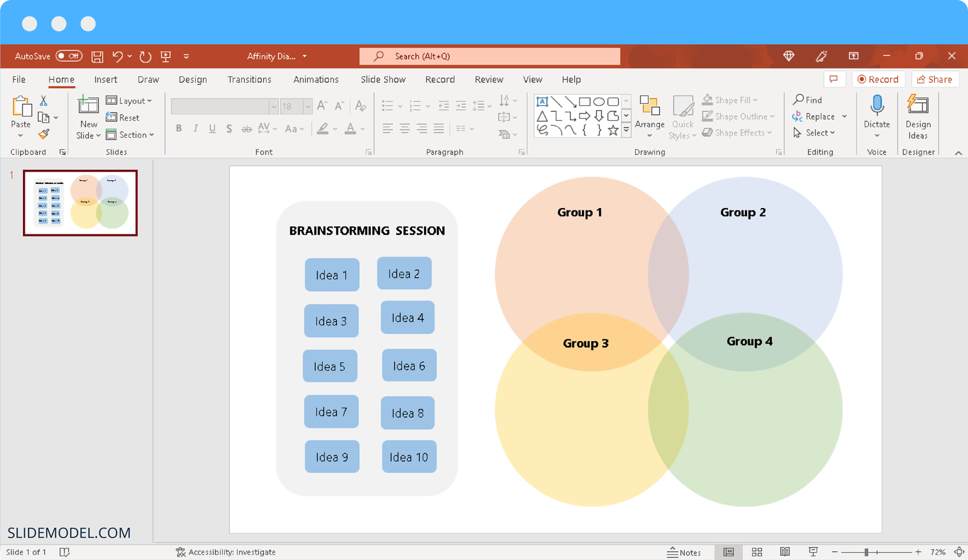Open Design Ideas from Designer group
The image size is (968, 560).
tap(917, 117)
